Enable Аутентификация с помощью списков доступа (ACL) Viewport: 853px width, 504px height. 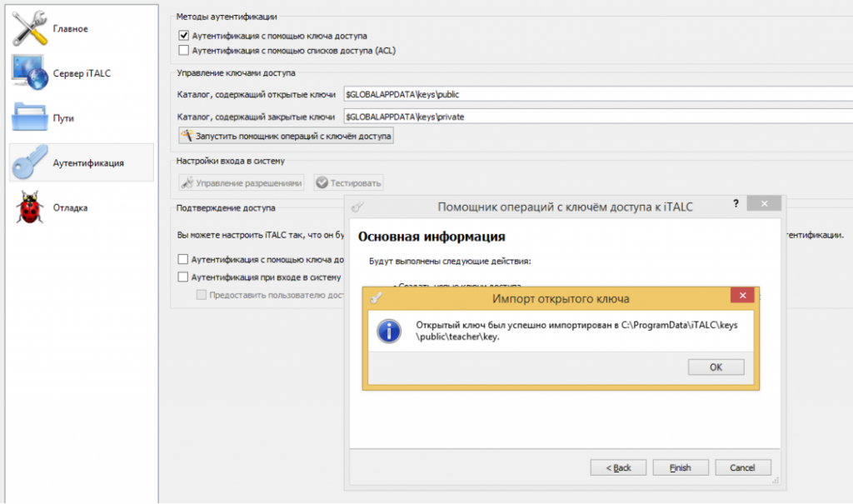point(183,50)
